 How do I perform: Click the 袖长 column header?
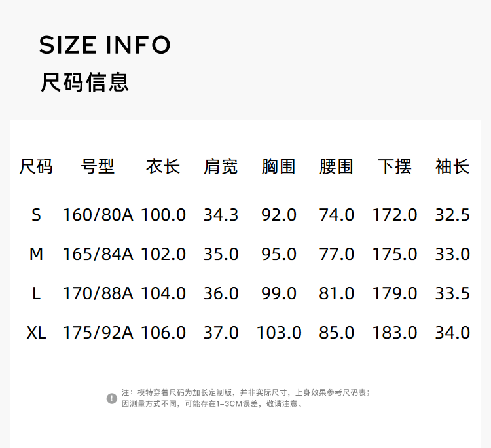452,166
